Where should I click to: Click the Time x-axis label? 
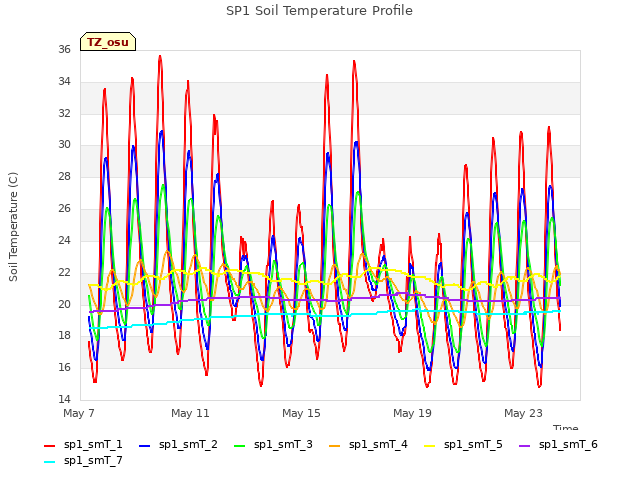click(x=566, y=427)
